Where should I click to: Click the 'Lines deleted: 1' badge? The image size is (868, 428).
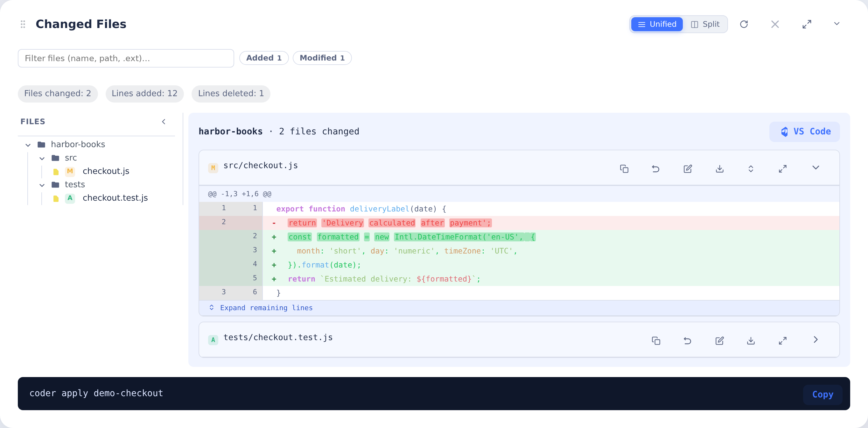[x=231, y=93]
